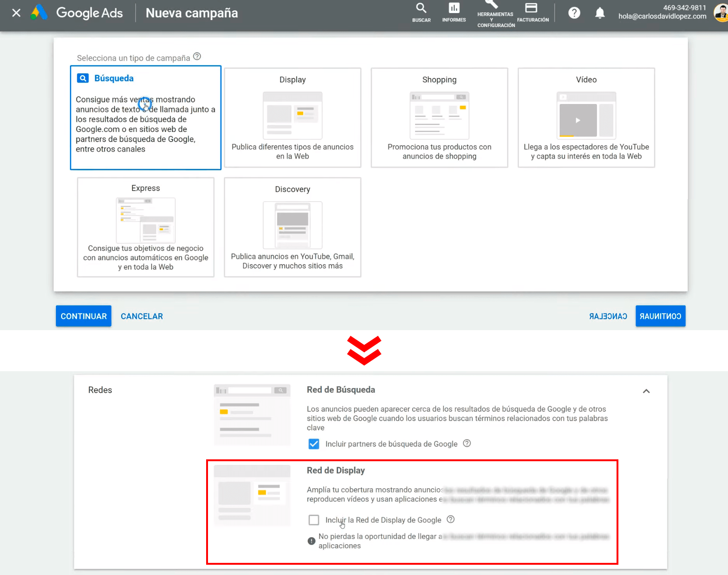Click the Redes section label
Viewport: 728px width, 575px height.
click(x=100, y=390)
